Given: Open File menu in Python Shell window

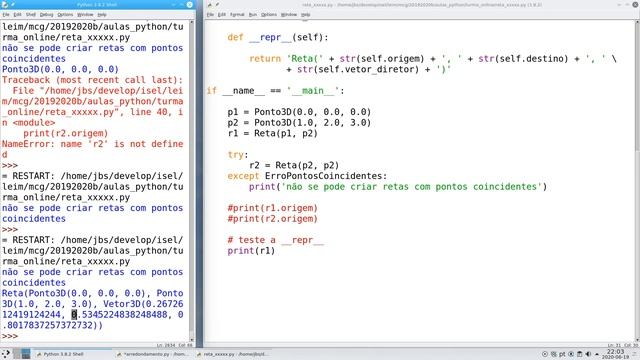Looking at the screenshot, I should tap(6, 15).
